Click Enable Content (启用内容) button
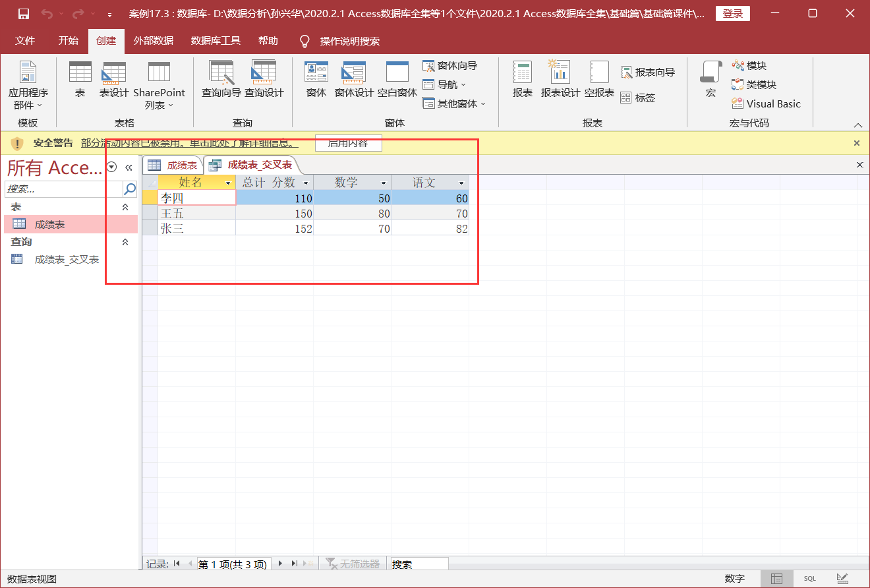The width and height of the screenshot is (870, 588). point(348,143)
